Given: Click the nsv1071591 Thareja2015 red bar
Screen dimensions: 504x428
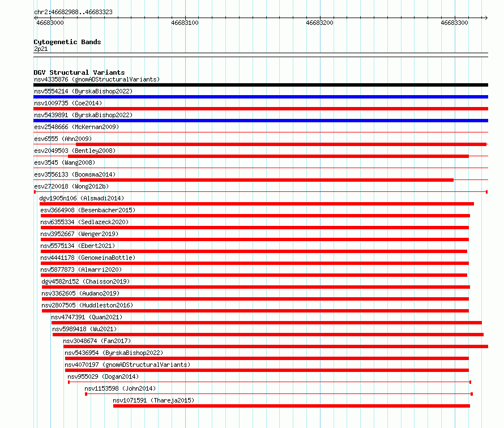Looking at the screenshot, I should coord(292,406).
